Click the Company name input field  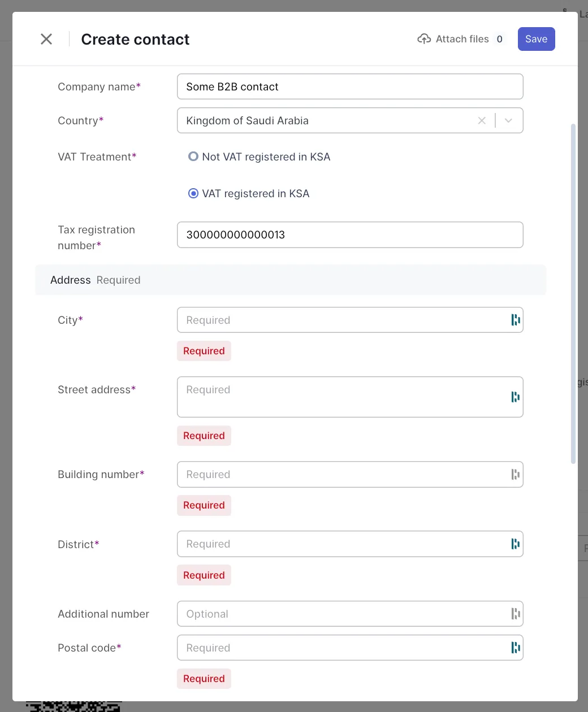coord(350,87)
